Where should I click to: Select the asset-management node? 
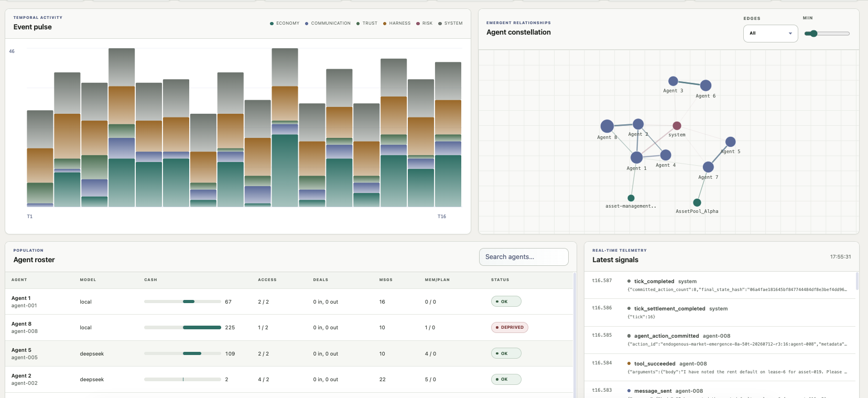click(631, 198)
